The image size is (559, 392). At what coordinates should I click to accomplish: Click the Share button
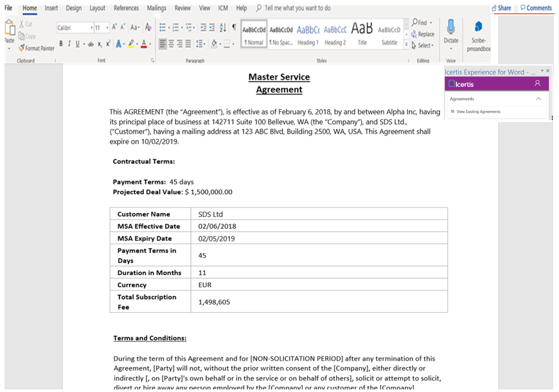(x=501, y=8)
